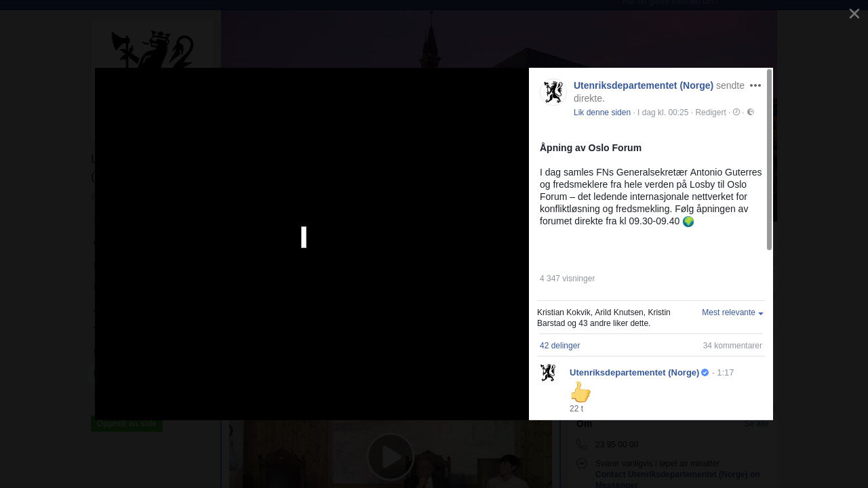
Task: Play the background page video thumbnail
Action: pos(391,457)
